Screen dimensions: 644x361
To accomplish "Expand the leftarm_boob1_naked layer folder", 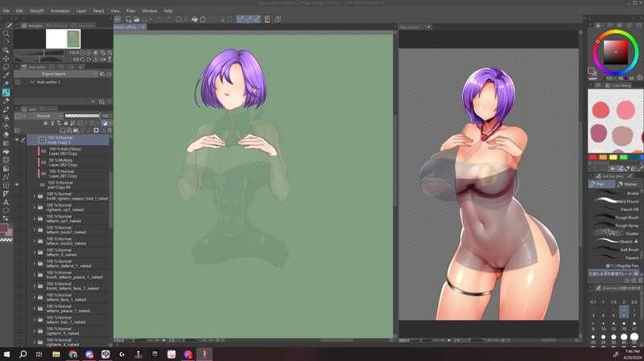I will (x=35, y=230).
